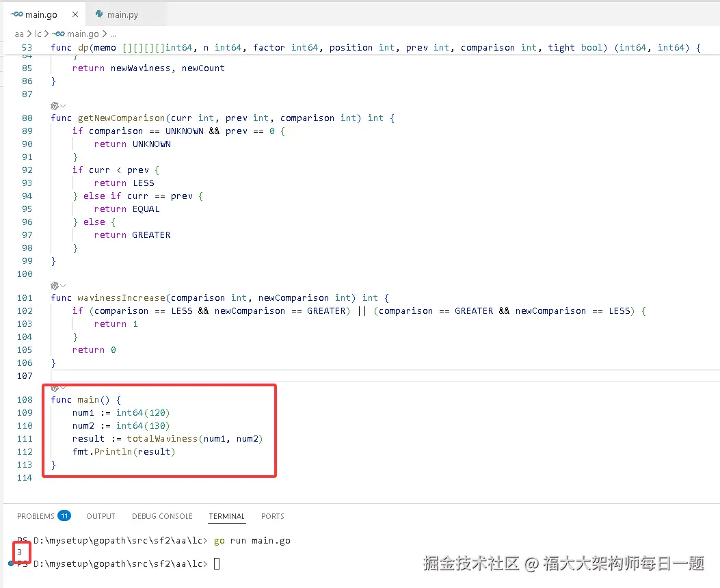Click the 'num1 := int64(120)' line
The image size is (720, 588).
click(121, 413)
